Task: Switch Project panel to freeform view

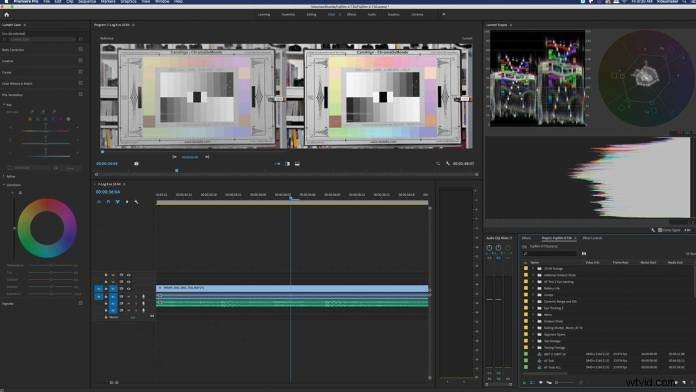Action: pos(549,382)
